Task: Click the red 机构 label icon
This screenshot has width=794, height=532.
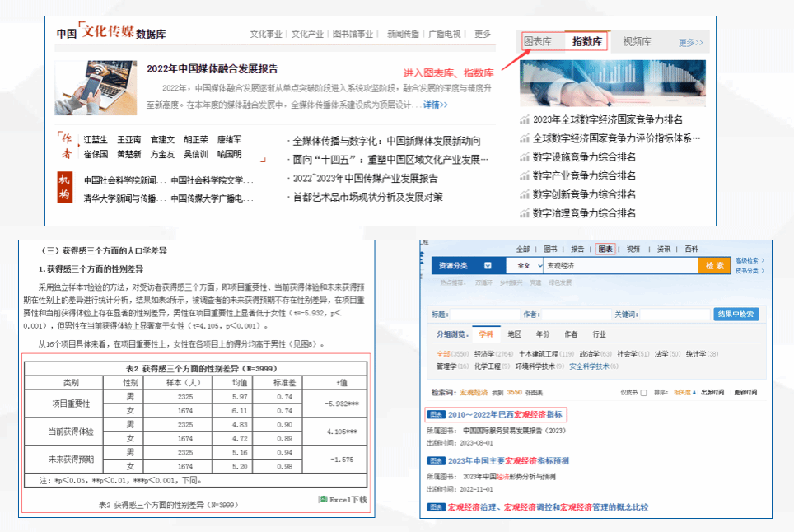Action: point(64,188)
